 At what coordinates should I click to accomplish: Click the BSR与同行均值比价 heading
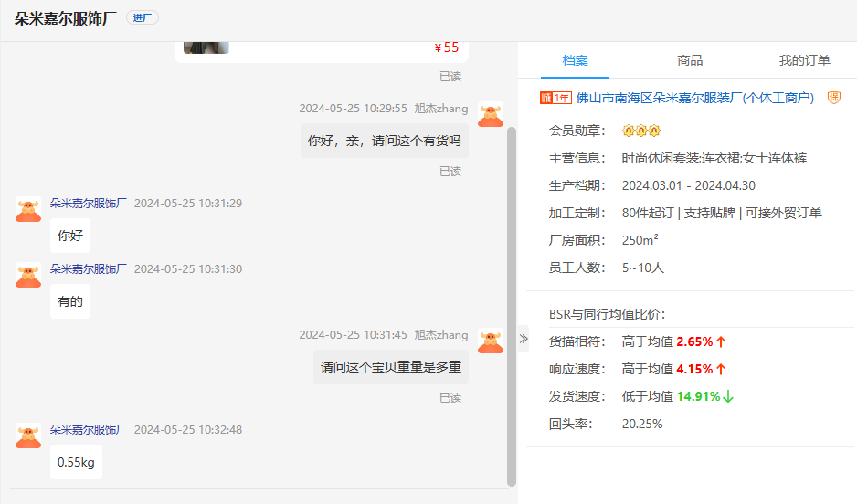608,314
